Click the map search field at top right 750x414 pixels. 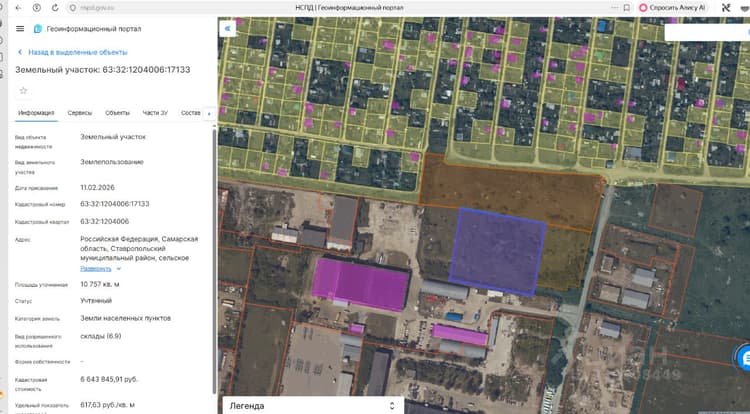[x=707, y=32]
